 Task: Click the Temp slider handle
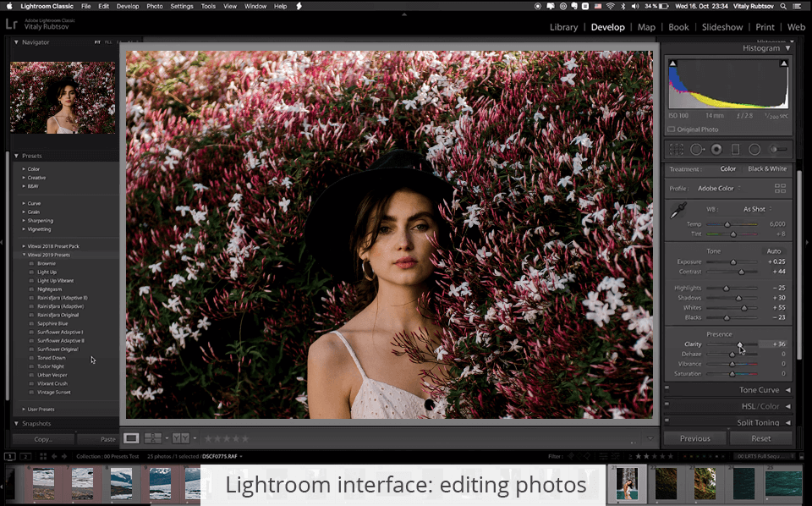tap(727, 224)
